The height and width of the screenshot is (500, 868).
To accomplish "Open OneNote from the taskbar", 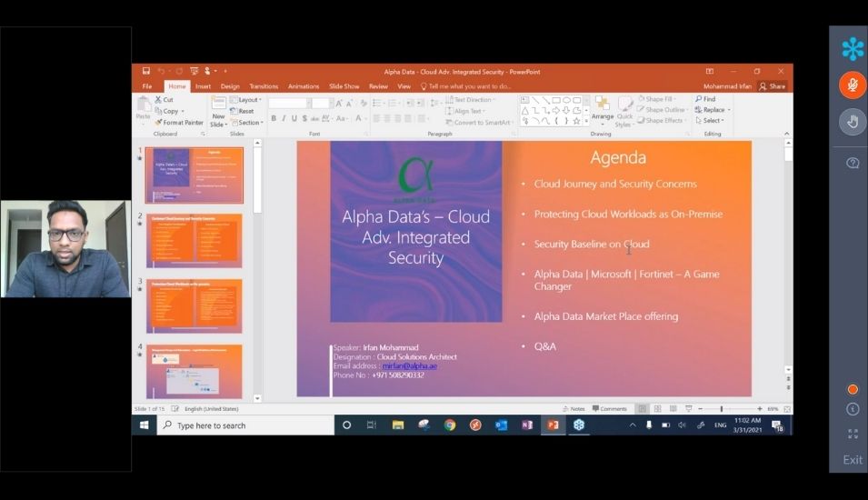I will (x=527, y=425).
